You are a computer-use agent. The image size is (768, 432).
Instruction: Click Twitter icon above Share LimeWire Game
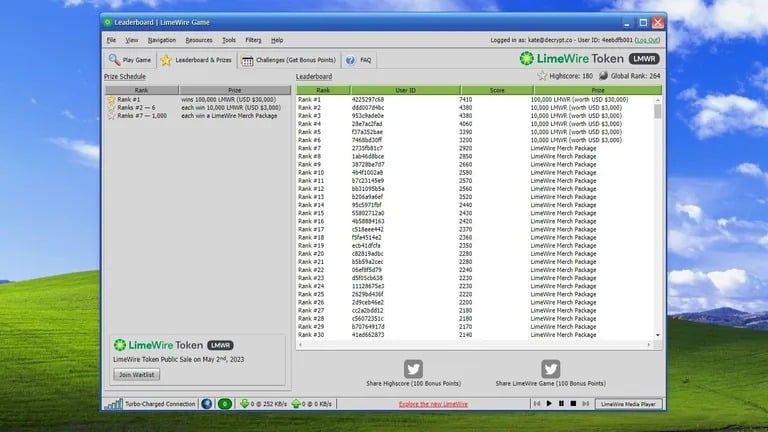point(551,369)
